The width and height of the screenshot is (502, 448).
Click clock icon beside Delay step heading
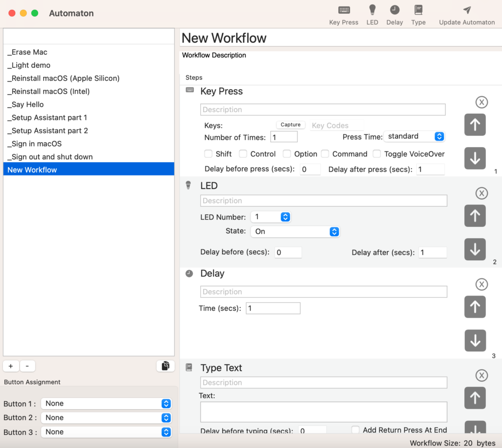pos(189,274)
